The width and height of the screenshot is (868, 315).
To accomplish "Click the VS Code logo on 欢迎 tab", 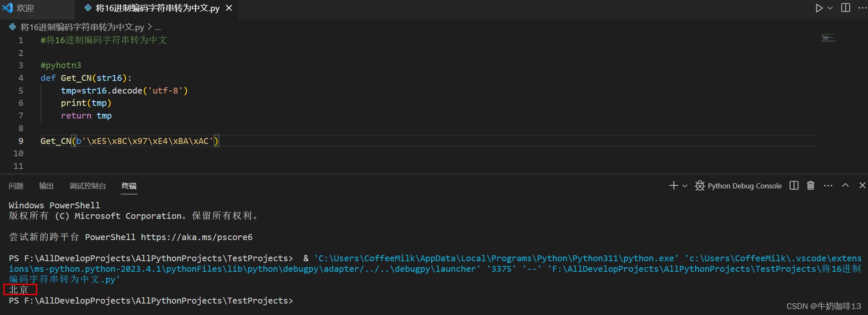I will [x=8, y=8].
